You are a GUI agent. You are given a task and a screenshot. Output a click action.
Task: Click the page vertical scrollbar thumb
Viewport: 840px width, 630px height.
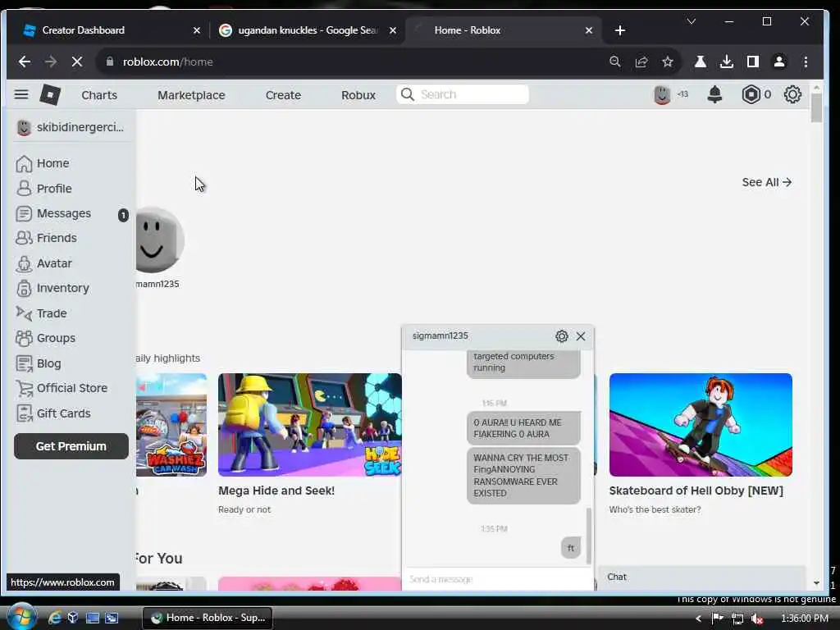pyautogui.click(x=816, y=107)
